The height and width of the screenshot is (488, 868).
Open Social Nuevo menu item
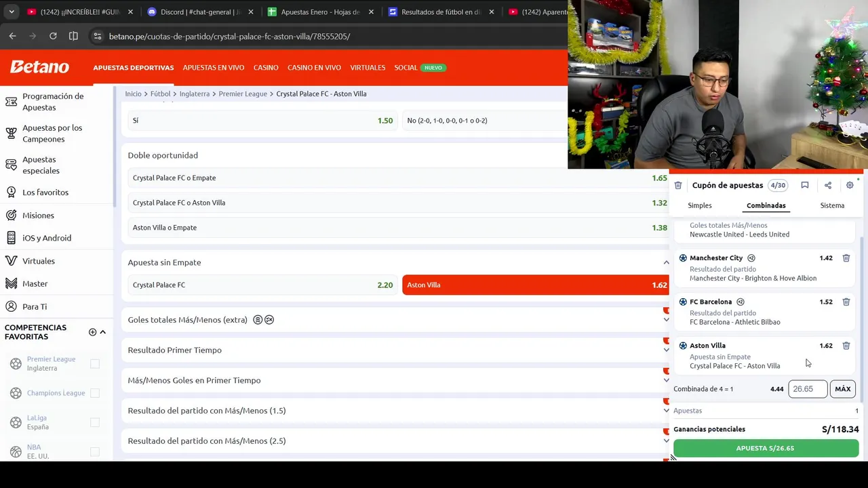click(419, 68)
